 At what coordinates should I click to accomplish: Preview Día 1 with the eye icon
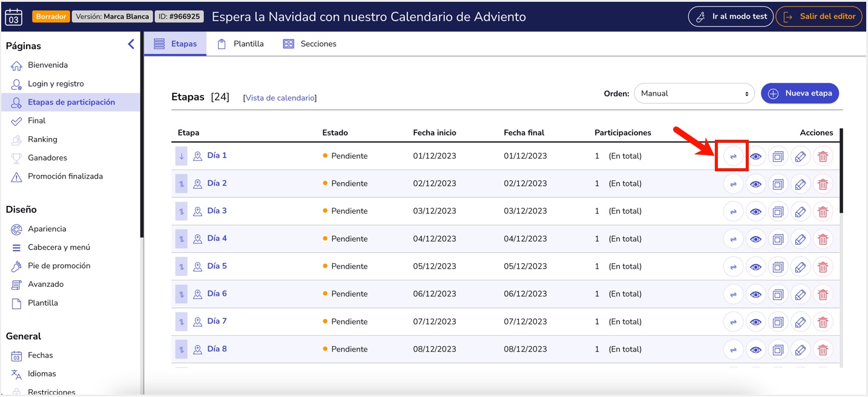click(755, 156)
